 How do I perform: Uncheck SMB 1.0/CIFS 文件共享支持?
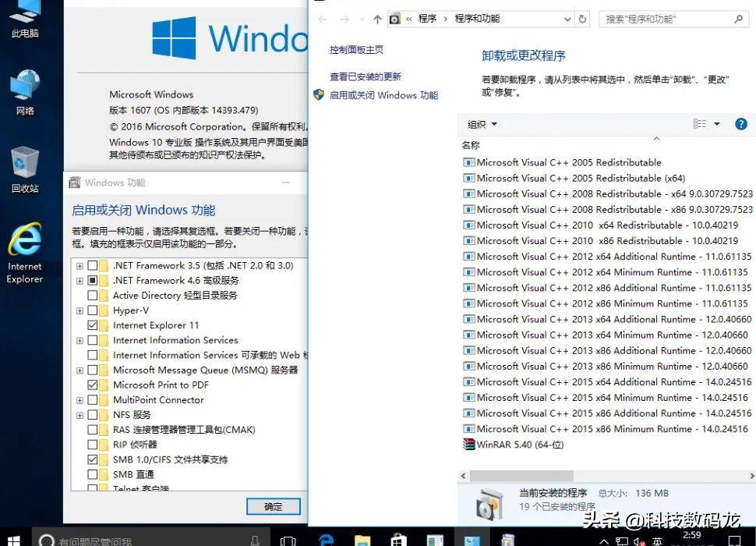coord(93,459)
